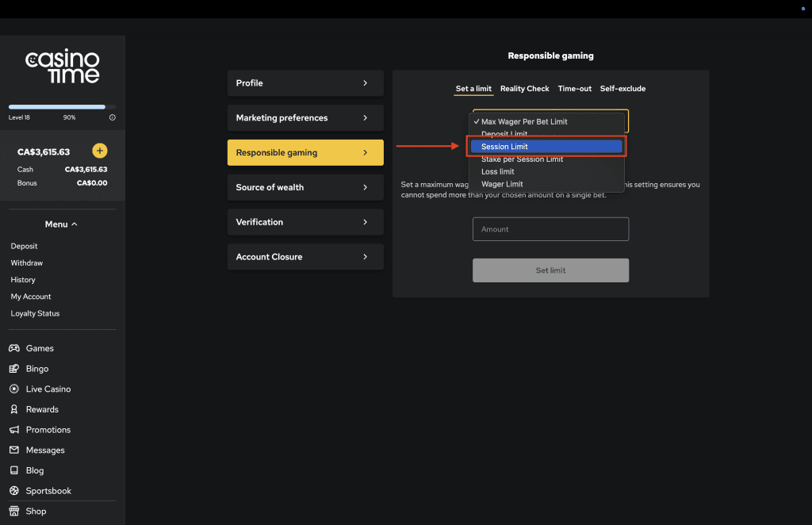
Task: Select Session Limit in the dropdown
Action: (546, 147)
